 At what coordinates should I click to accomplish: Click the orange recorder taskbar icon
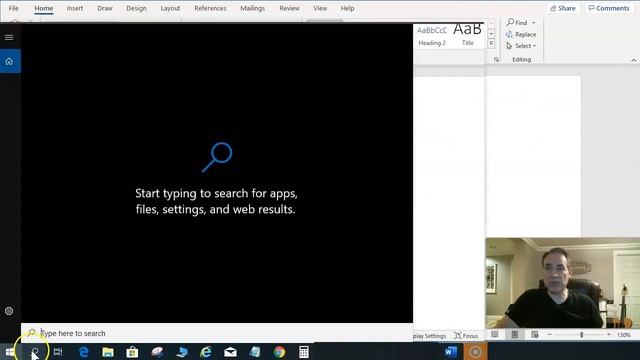[x=475, y=351]
